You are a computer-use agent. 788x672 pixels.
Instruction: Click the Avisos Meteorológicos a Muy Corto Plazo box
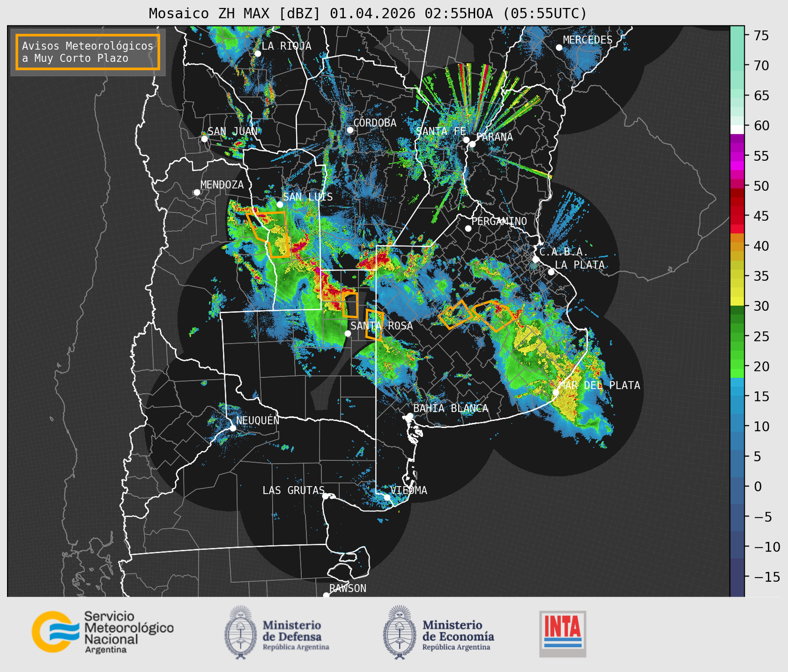(x=88, y=52)
